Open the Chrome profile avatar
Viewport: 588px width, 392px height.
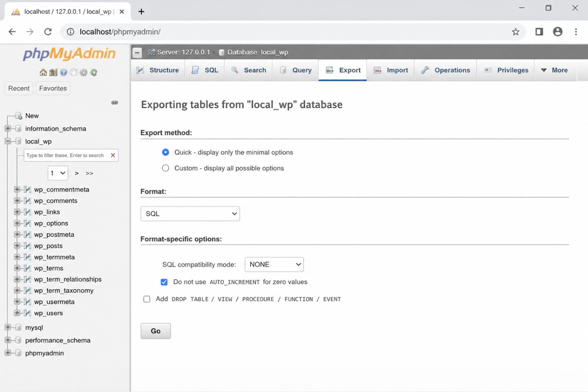pyautogui.click(x=558, y=32)
